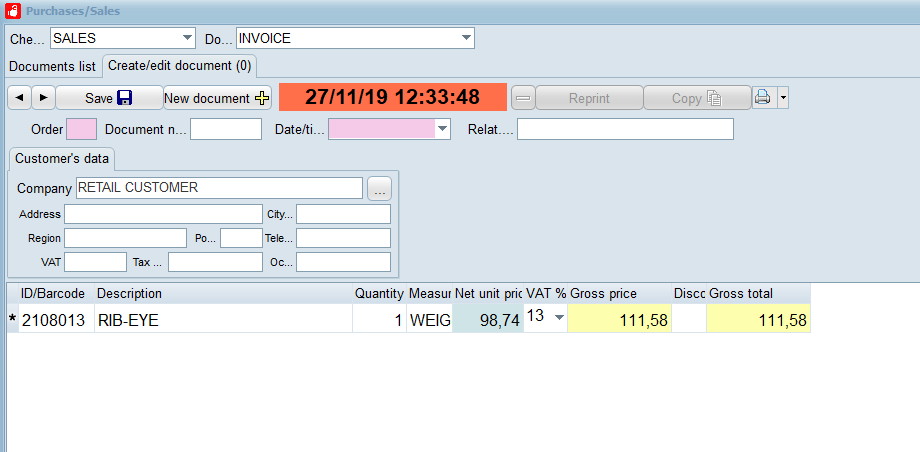Click the Gross price cell 111,58
Screen dimensions: 920x452
tap(620, 320)
